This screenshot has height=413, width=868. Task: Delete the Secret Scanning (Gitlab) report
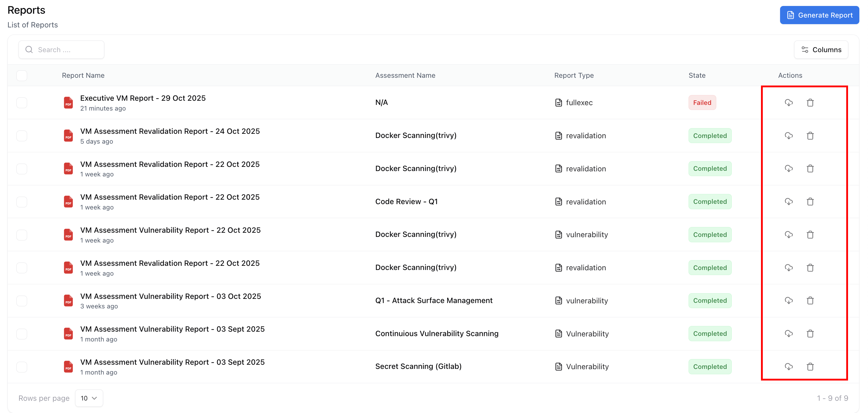click(810, 367)
